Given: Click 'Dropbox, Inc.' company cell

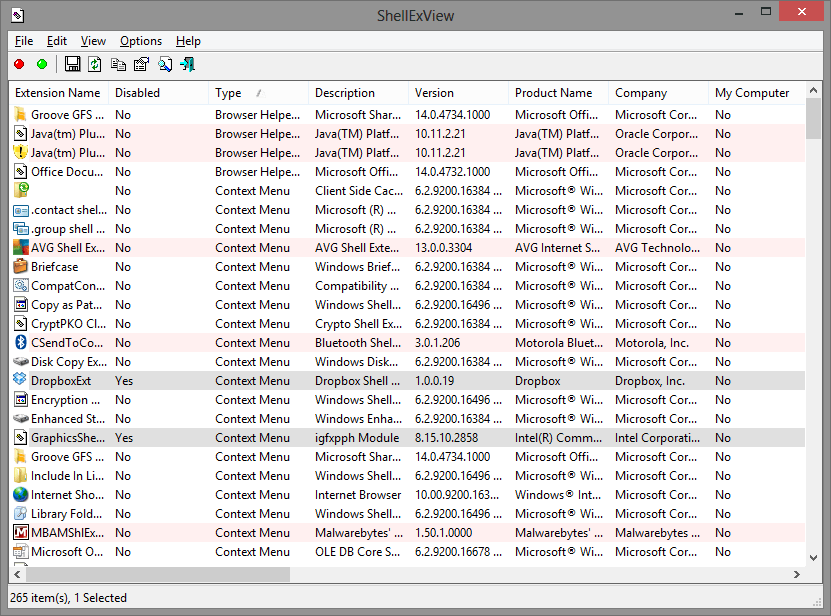Looking at the screenshot, I should click(x=650, y=381).
